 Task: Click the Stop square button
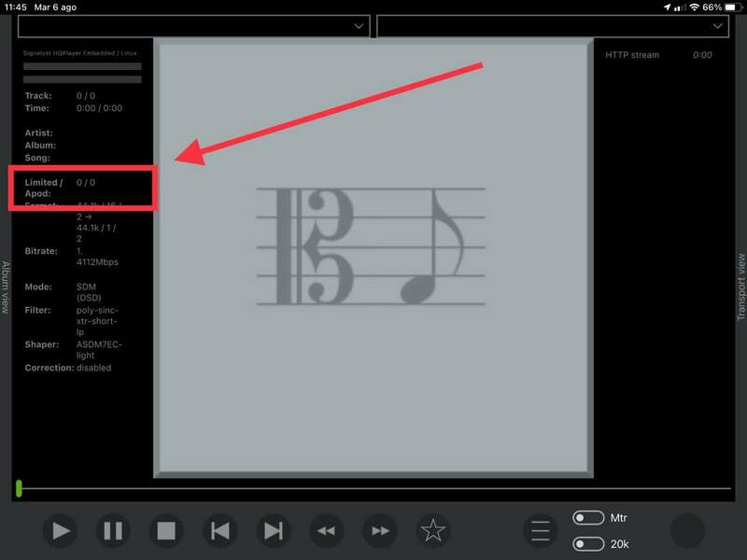(x=166, y=531)
